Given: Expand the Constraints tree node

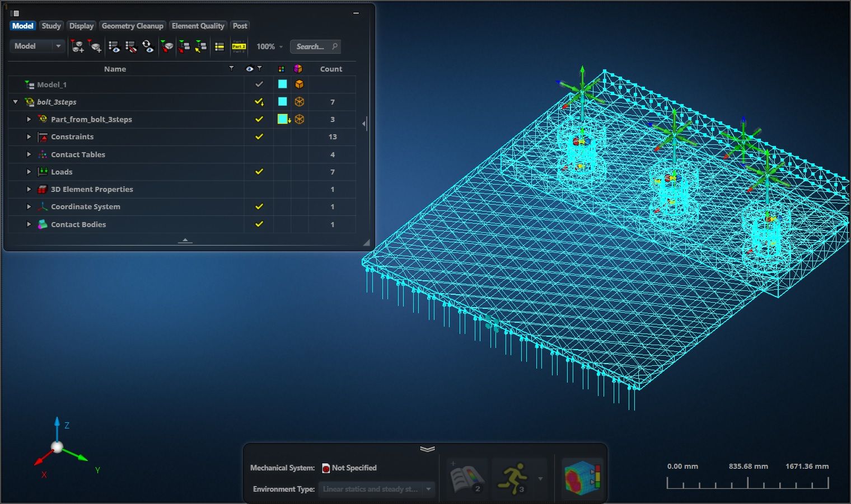Looking at the screenshot, I should tap(29, 136).
